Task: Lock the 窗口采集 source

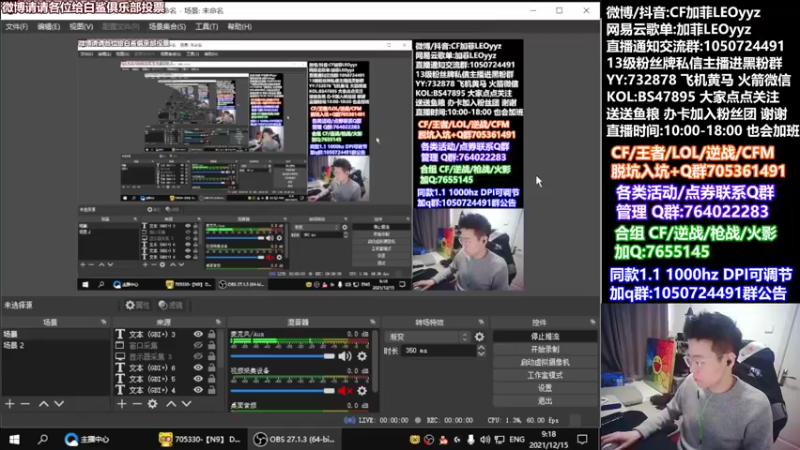Action: (x=211, y=345)
